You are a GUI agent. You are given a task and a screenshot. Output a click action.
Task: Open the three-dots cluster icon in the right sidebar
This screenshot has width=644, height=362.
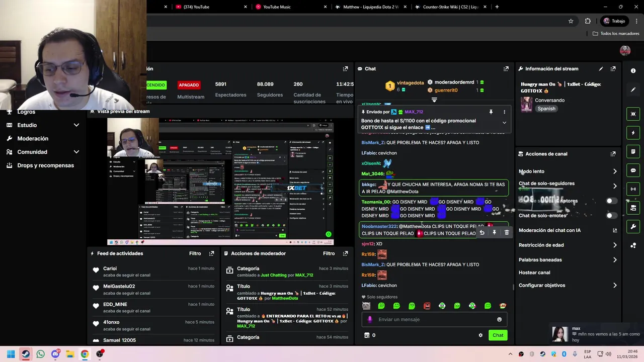coord(633,245)
